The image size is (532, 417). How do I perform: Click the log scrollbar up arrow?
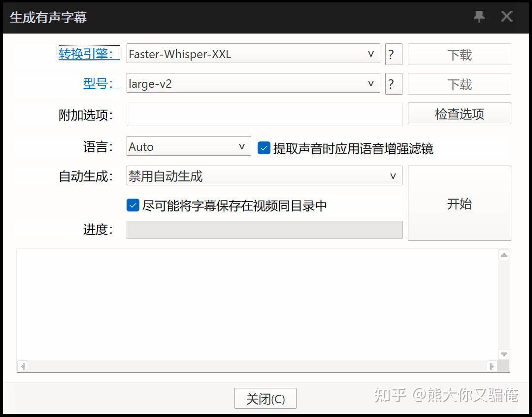(x=504, y=255)
